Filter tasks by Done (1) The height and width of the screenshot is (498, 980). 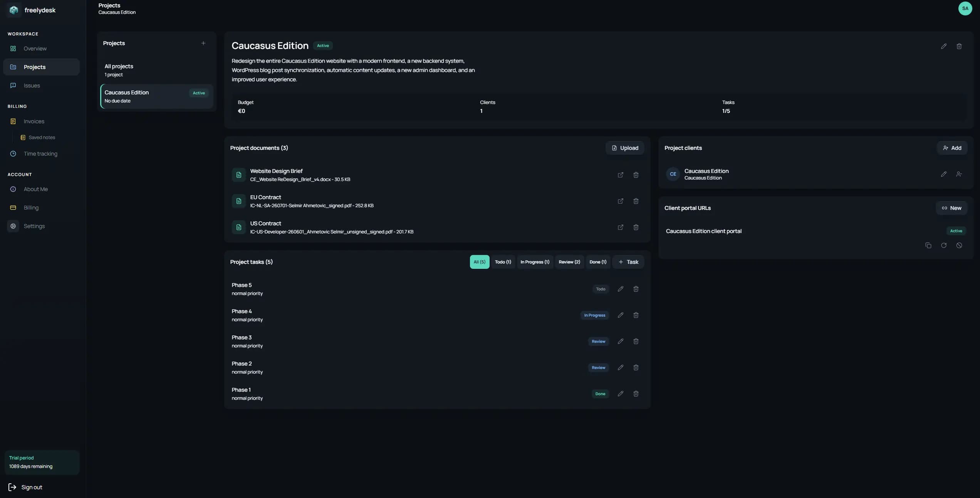coord(598,262)
